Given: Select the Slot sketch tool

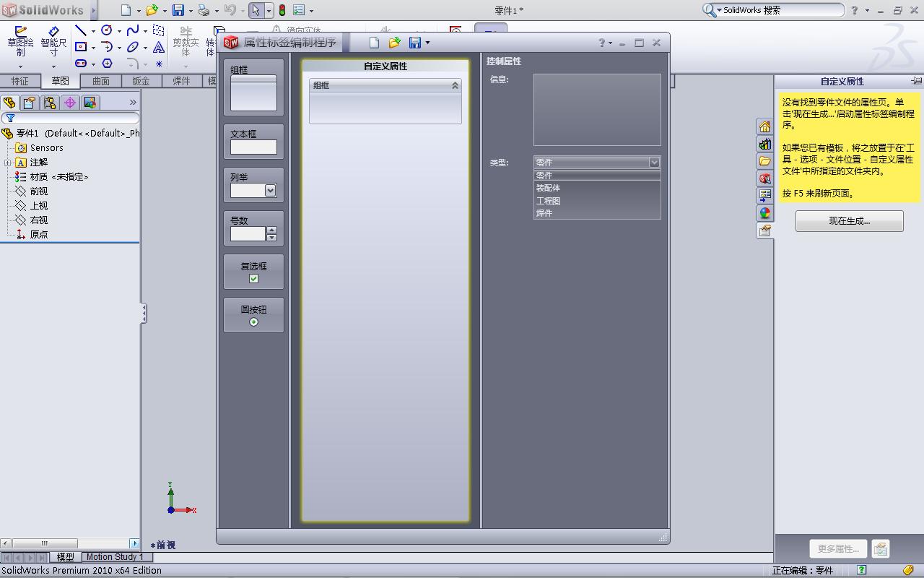Looking at the screenshot, I should tap(81, 64).
